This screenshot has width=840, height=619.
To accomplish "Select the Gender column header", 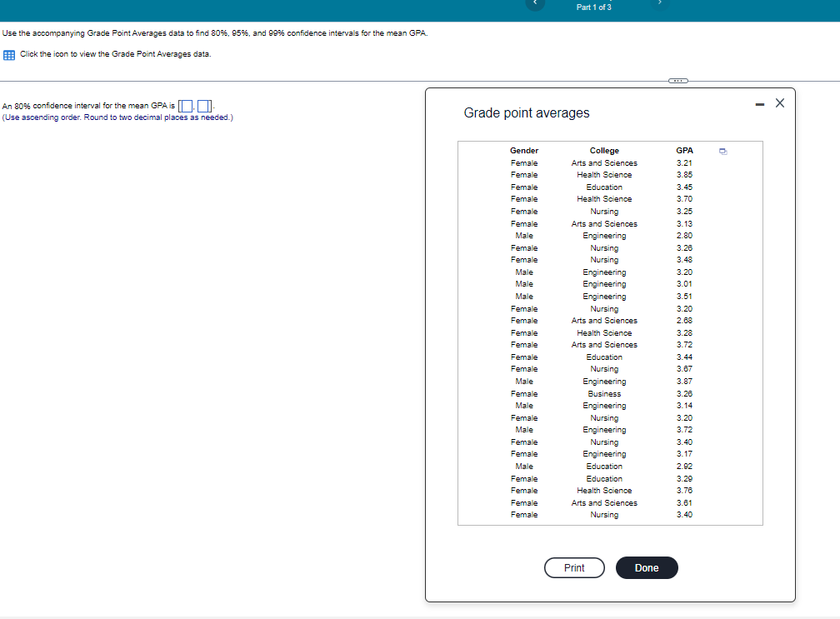I will 524,150.
